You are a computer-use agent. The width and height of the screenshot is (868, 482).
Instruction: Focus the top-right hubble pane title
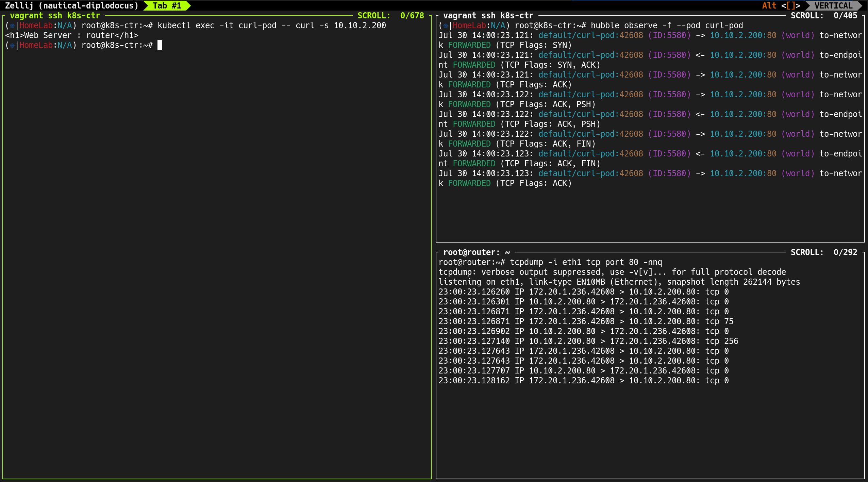pos(488,15)
